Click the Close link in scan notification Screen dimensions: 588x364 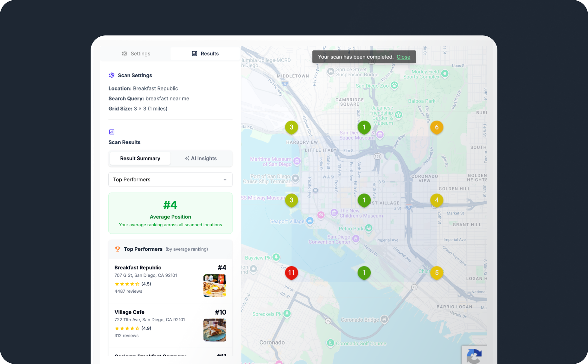[x=403, y=57]
